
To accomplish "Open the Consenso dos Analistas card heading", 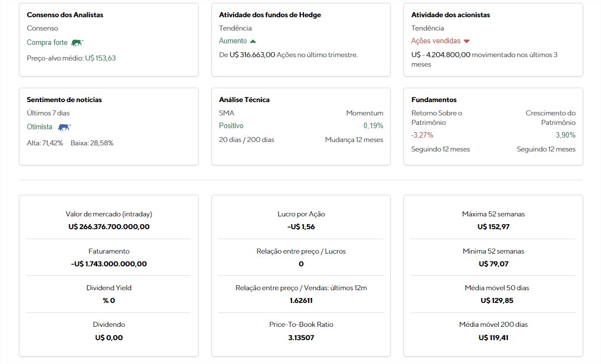I will [x=65, y=15].
